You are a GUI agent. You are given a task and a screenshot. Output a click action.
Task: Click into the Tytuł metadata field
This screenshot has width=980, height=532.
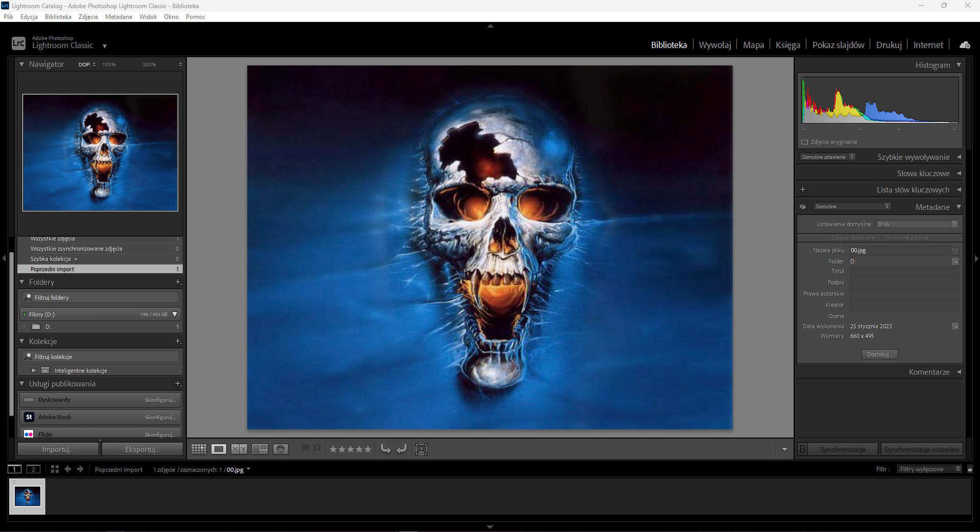[x=904, y=272]
